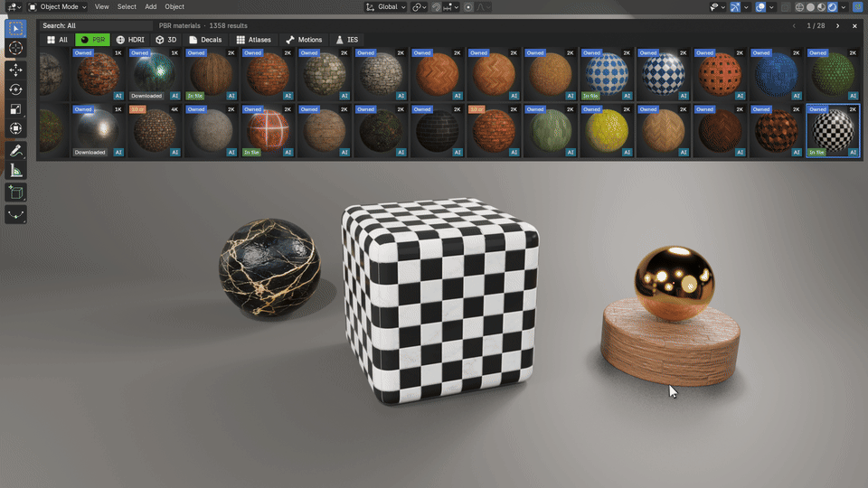Switch to the Atlases tab
Image resolution: width=868 pixels, height=488 pixels.
coord(253,40)
